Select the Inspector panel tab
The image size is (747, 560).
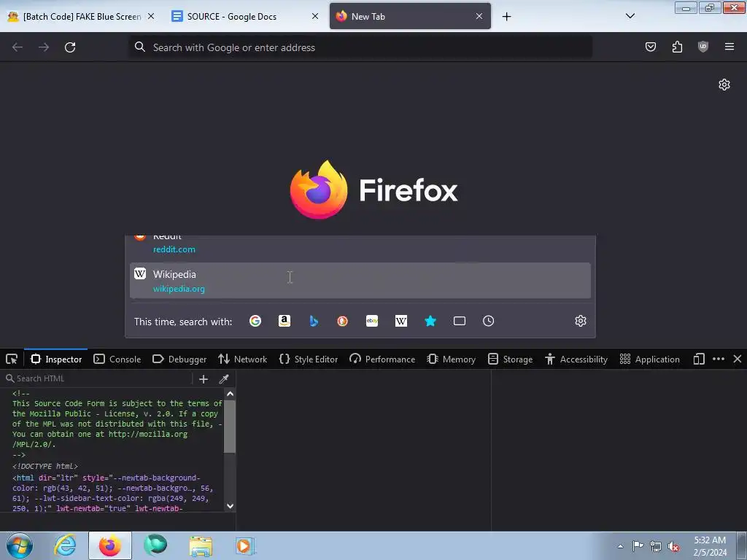coord(56,359)
